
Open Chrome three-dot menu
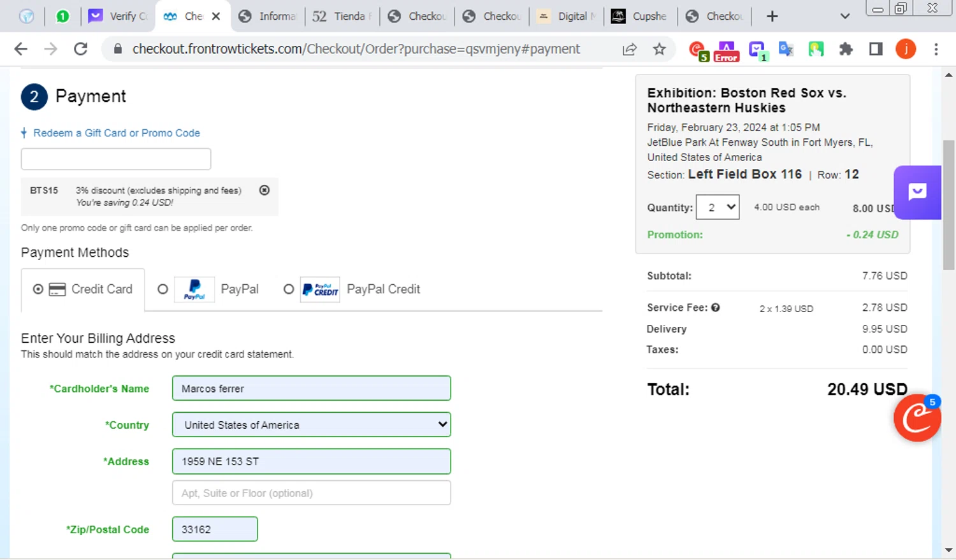tap(936, 49)
